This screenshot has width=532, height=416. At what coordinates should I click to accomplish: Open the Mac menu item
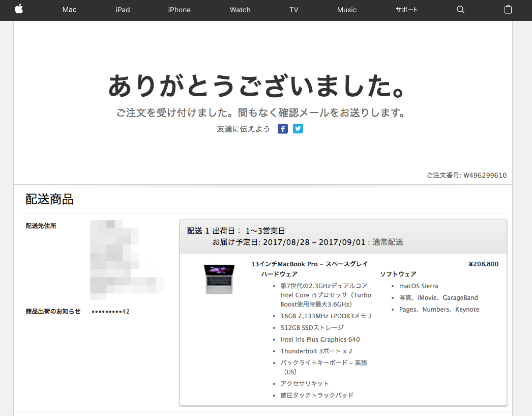(69, 10)
